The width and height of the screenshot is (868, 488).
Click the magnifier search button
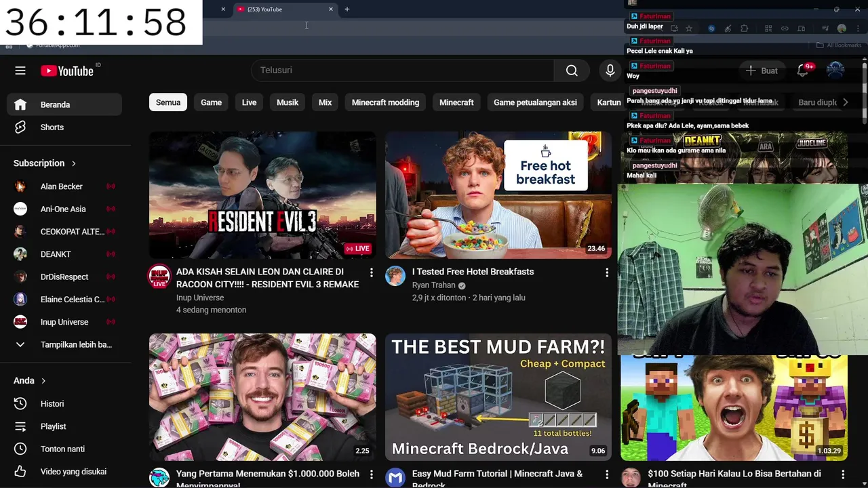(572, 70)
